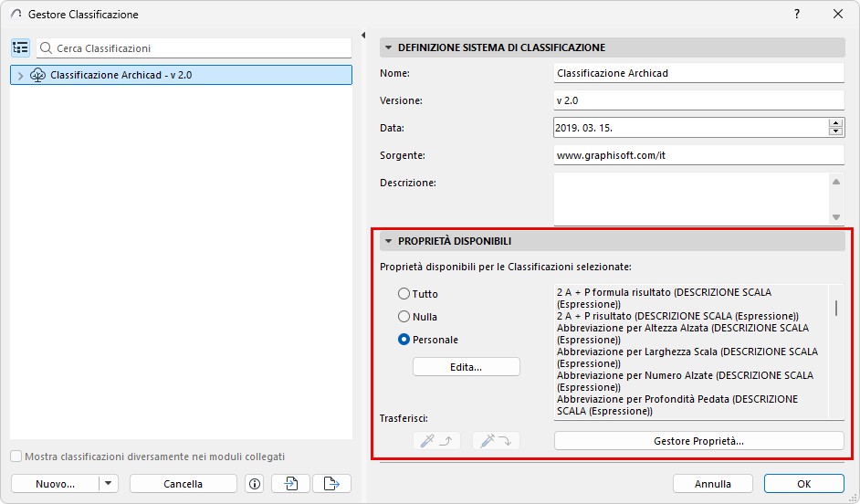Click '2 A + P formula risultato' list entry
860x504 pixels.
(665, 299)
